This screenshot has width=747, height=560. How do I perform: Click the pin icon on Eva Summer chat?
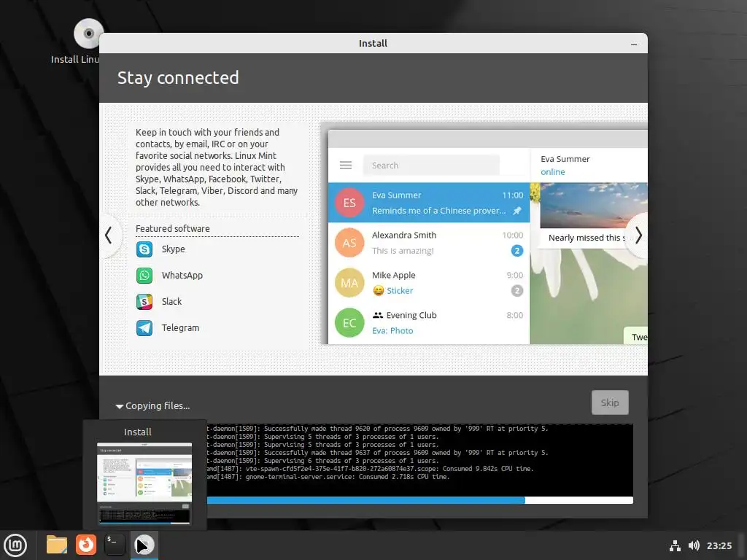(x=517, y=211)
